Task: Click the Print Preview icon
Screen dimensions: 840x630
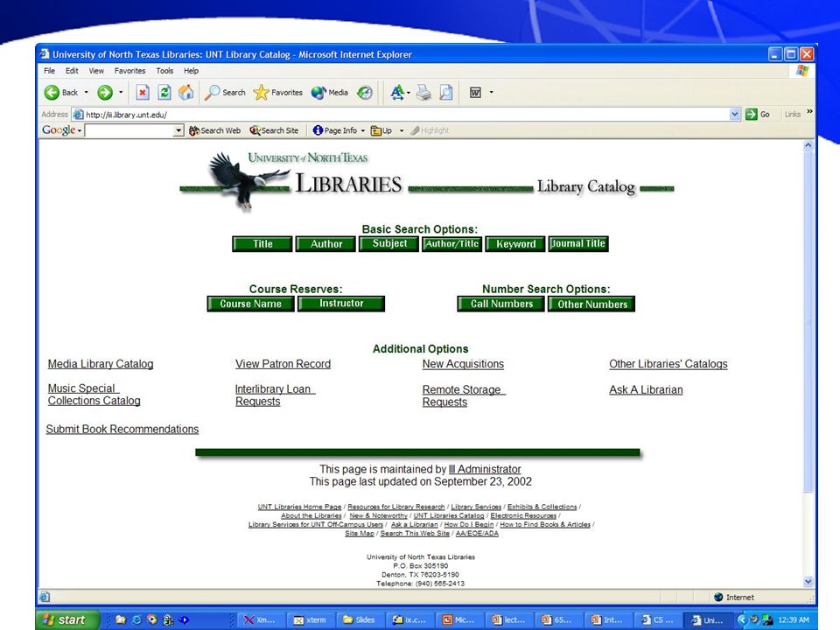Action: tap(445, 93)
